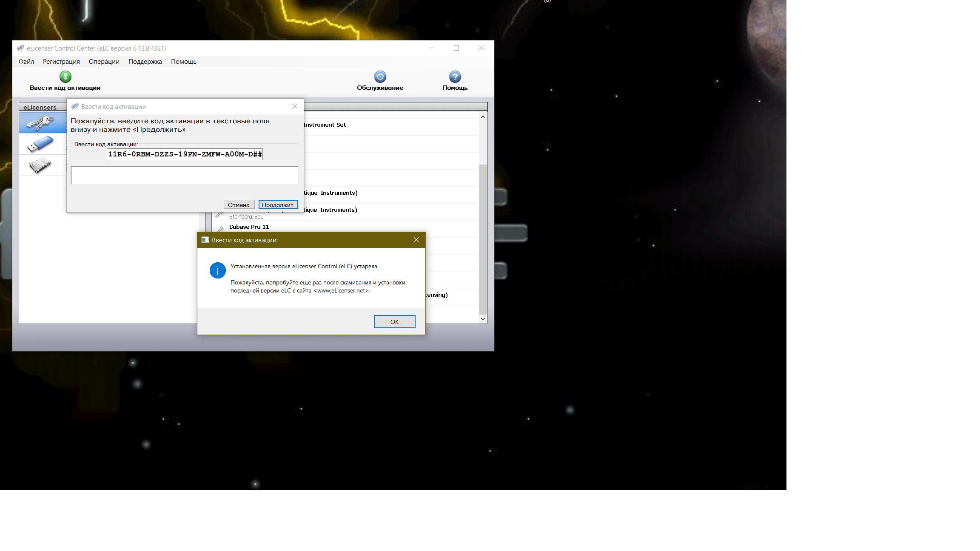Open the Регистрация menu
This screenshot has height=551, width=980.
point(61,62)
